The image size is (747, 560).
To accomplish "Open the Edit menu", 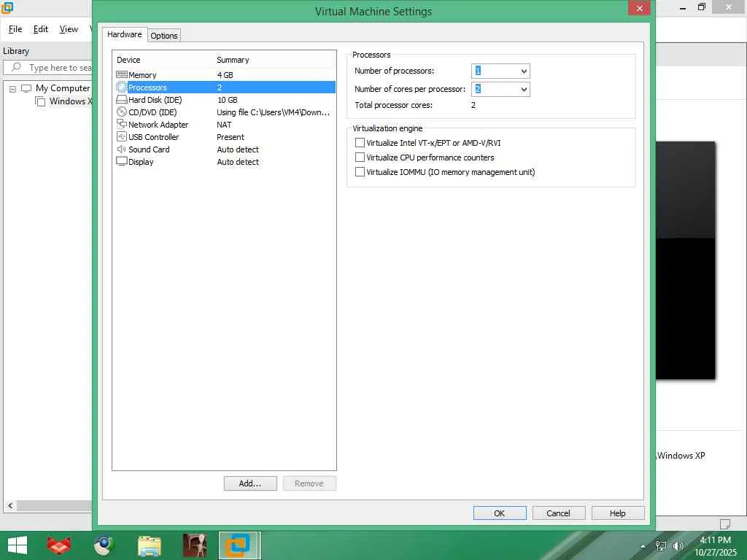I will point(41,29).
